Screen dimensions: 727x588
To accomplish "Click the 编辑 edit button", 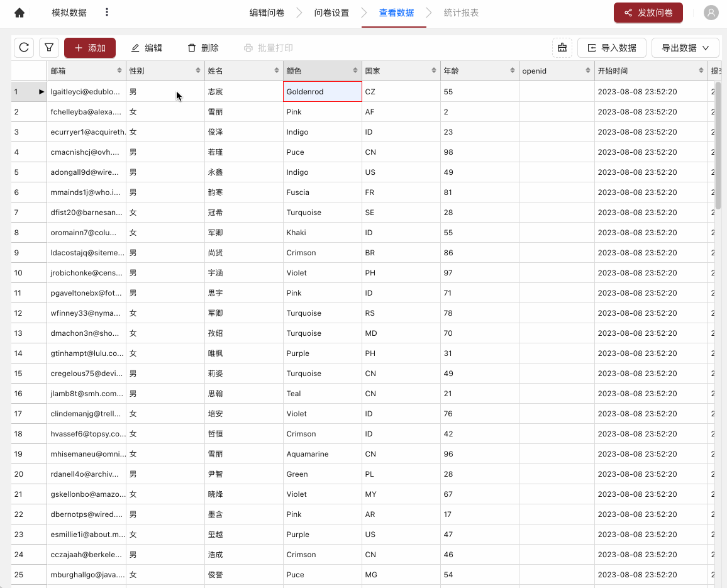I will tap(147, 48).
